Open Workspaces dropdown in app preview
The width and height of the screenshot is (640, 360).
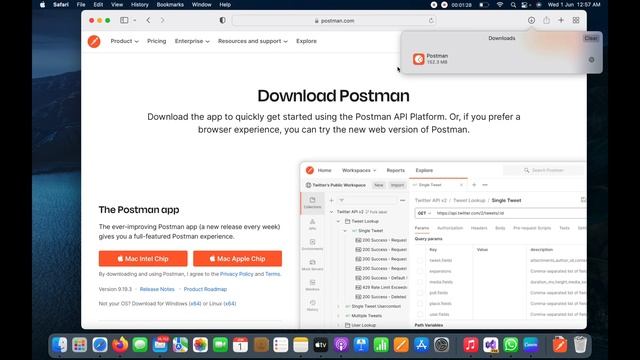pyautogui.click(x=359, y=170)
